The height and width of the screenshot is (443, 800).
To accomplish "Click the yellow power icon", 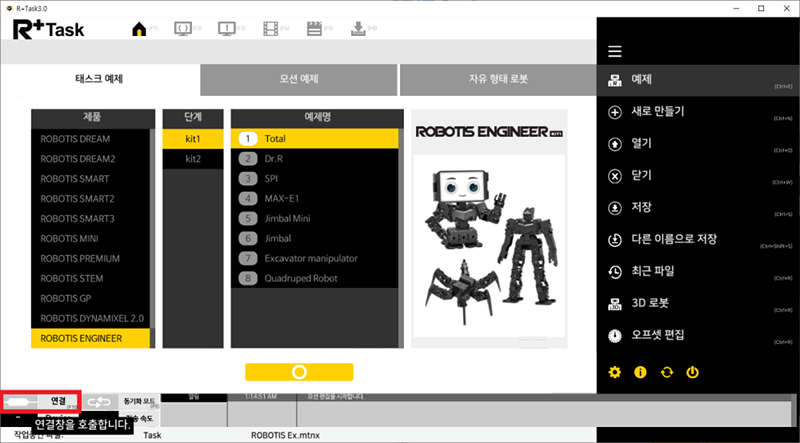I will [x=692, y=372].
